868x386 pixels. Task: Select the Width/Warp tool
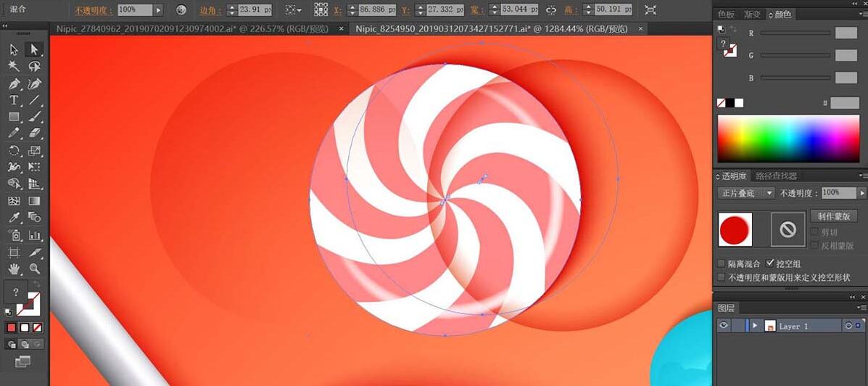click(x=15, y=168)
